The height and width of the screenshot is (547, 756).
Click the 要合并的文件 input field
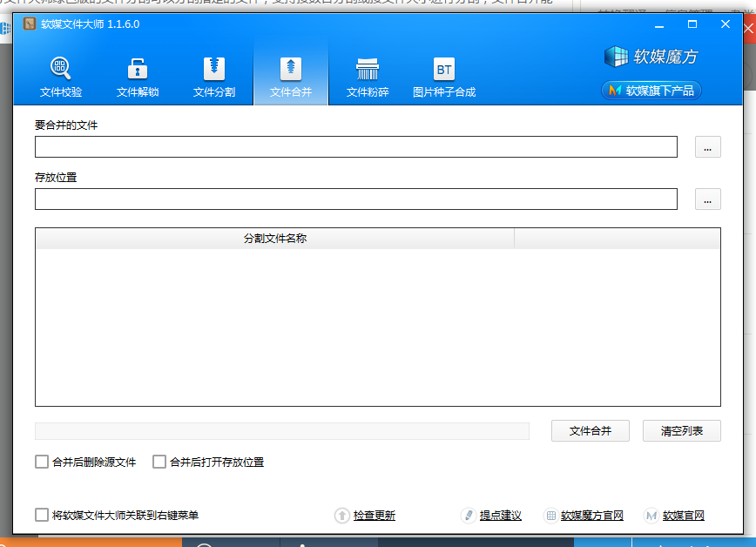pos(355,147)
